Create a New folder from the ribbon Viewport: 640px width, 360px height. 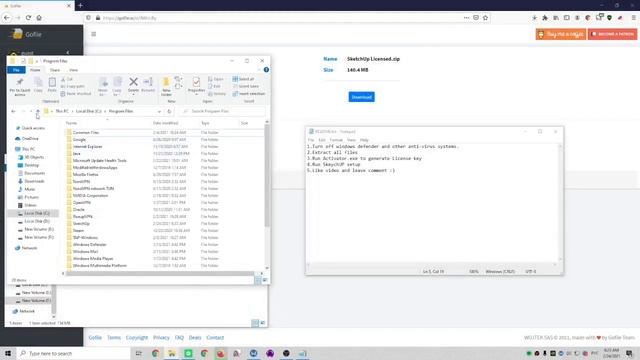[x=166, y=86]
